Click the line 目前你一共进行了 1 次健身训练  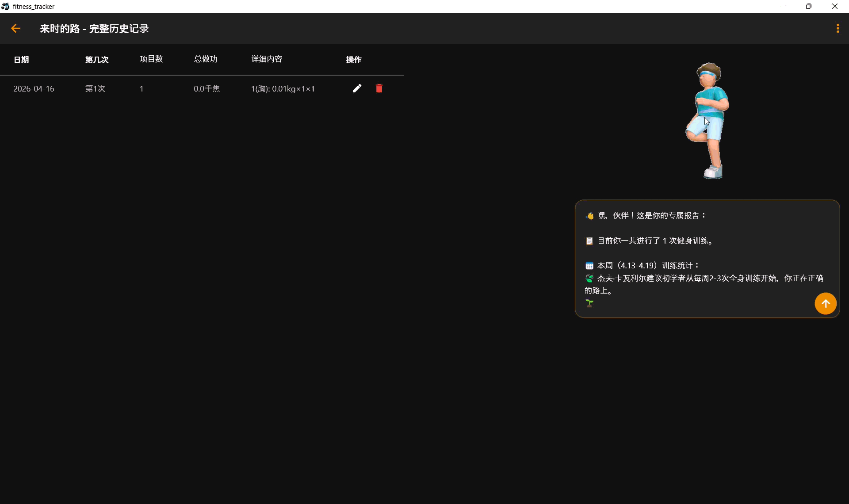click(650, 241)
